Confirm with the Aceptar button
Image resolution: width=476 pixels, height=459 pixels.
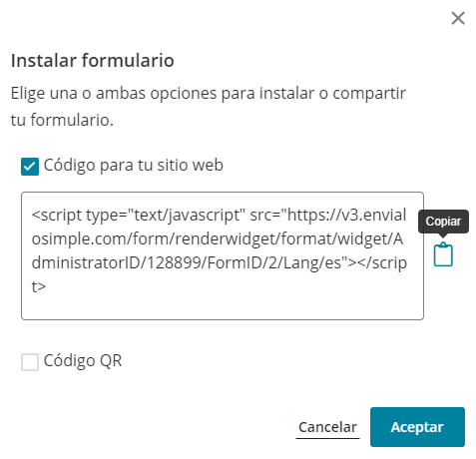click(x=417, y=427)
